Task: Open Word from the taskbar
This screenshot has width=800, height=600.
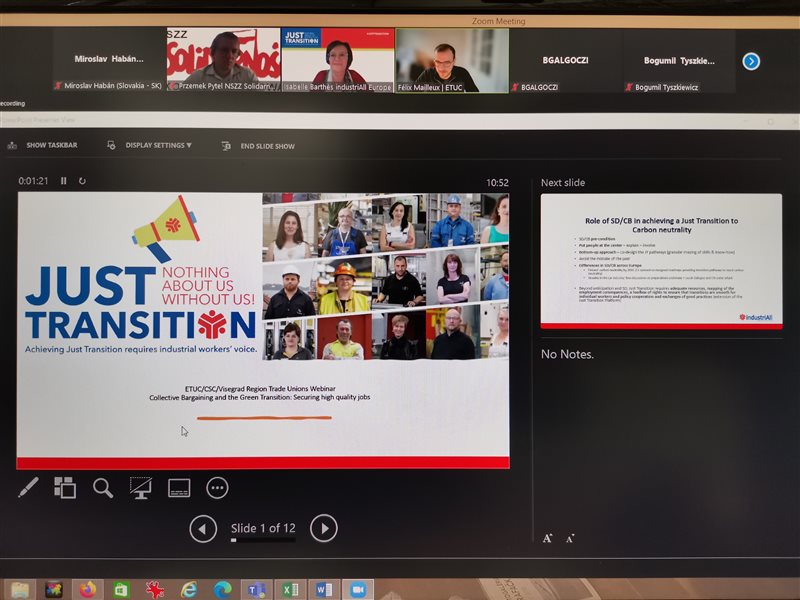Action: click(323, 590)
